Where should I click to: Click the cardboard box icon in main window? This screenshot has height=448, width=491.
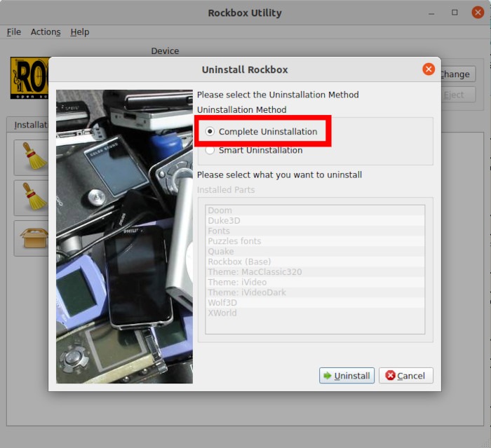(34, 238)
